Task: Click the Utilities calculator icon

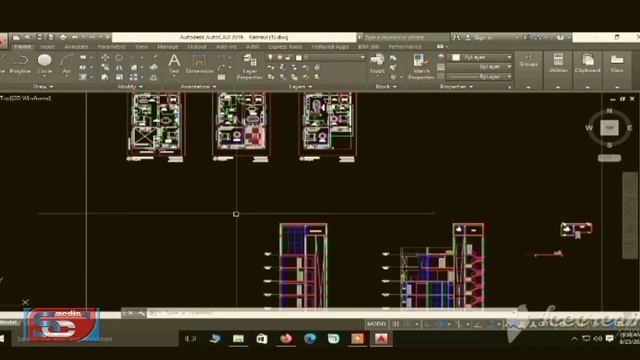Action: coord(558,64)
